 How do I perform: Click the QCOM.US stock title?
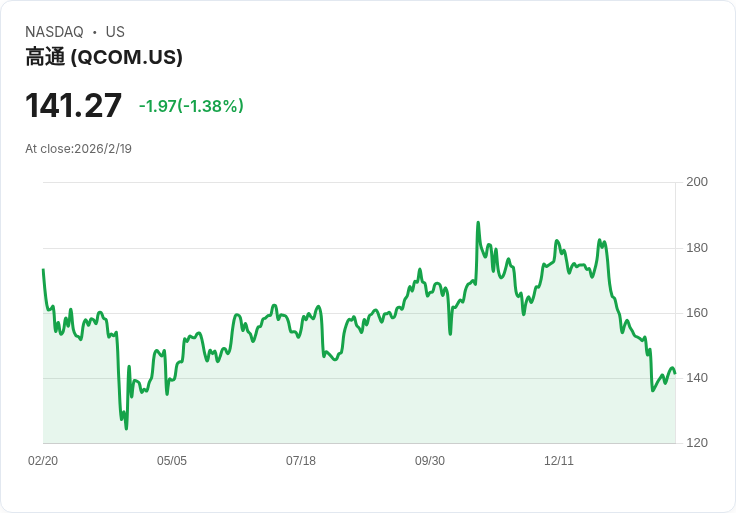click(x=104, y=57)
